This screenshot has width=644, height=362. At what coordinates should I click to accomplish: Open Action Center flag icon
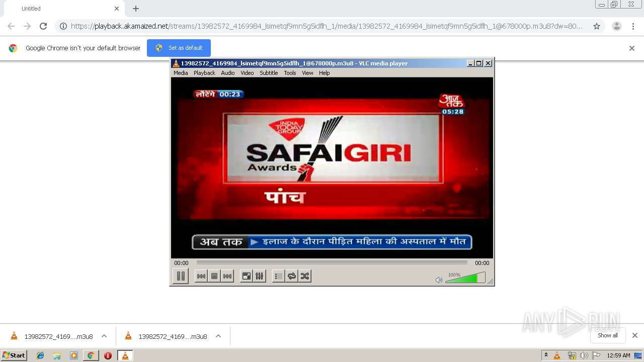596,355
